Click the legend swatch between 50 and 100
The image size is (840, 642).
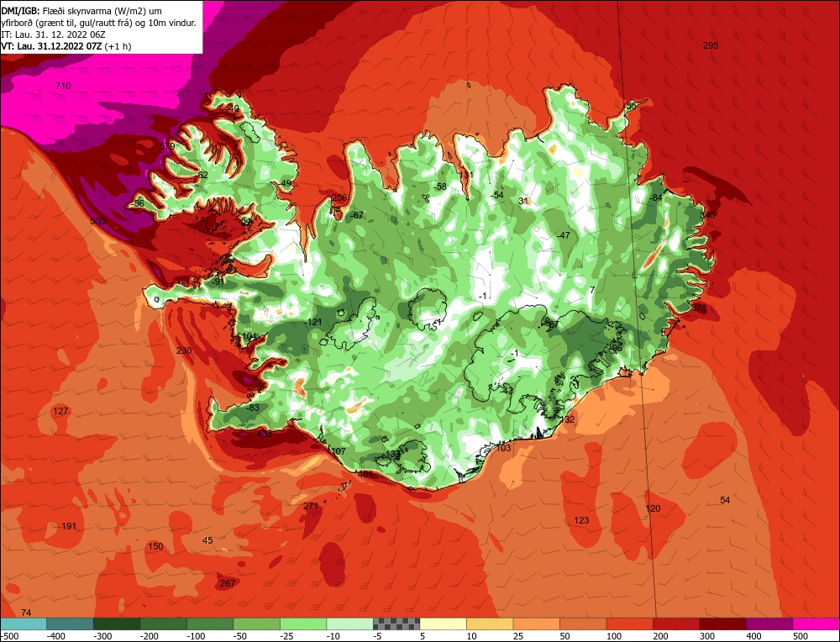(584, 624)
